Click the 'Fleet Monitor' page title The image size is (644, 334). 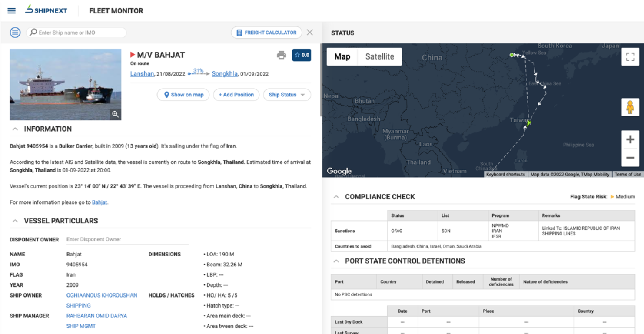click(116, 11)
